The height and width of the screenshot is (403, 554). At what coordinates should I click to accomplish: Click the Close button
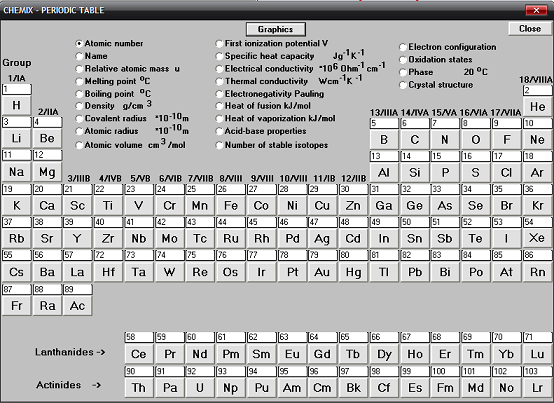coord(530,29)
